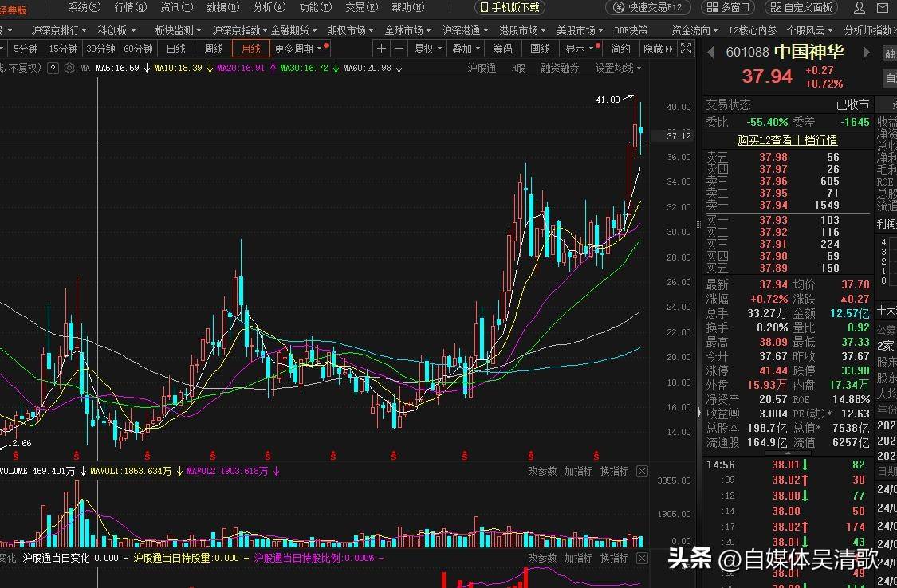
Task: Expand 更多周期 period dropdown
Action: click(x=297, y=49)
